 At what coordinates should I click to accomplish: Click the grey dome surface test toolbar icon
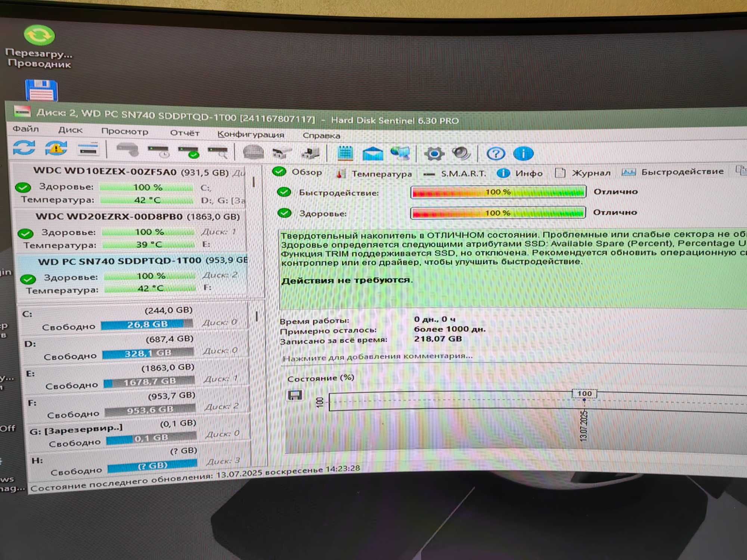[x=253, y=153]
